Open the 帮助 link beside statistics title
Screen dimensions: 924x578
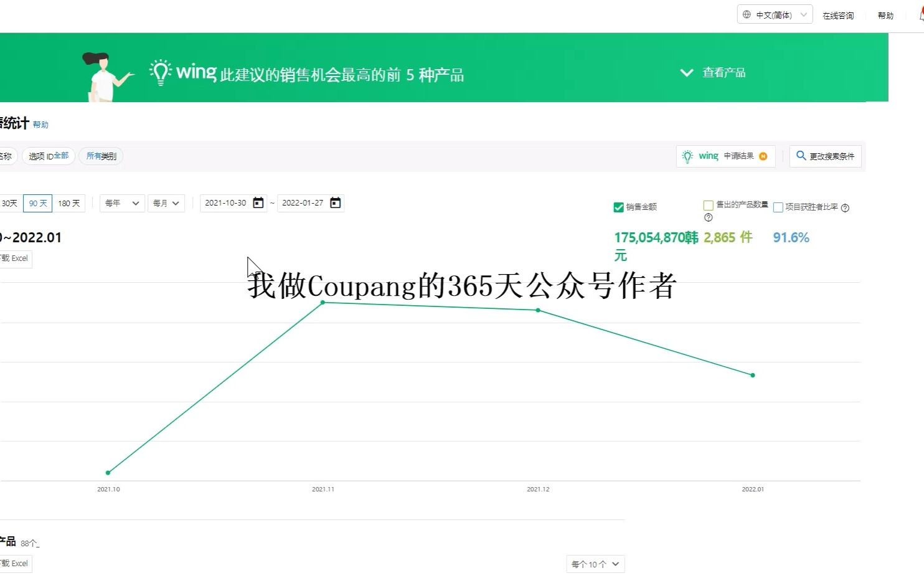point(40,125)
